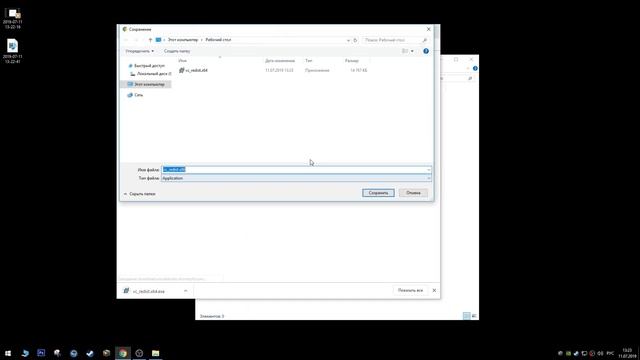Open the file name history dropdown arrow
Image resolution: width=640 pixels, height=360 pixels.
(x=428, y=169)
